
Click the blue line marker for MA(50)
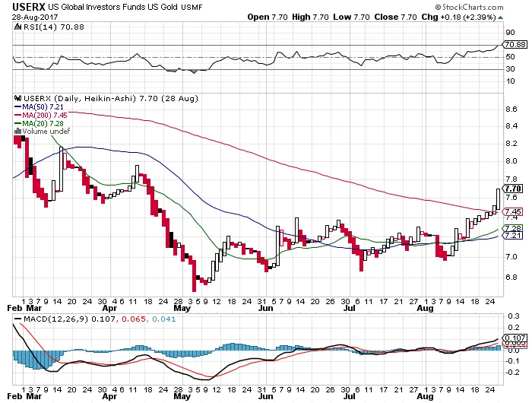(x=17, y=107)
